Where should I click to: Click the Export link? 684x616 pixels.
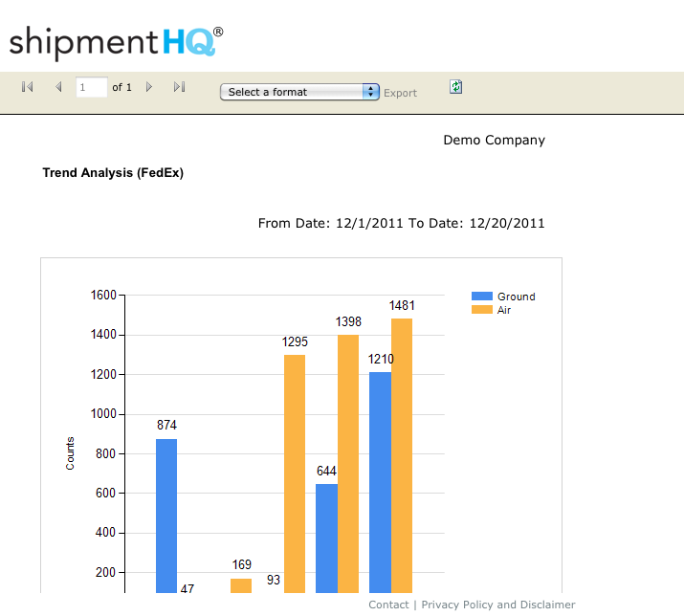coord(400,93)
